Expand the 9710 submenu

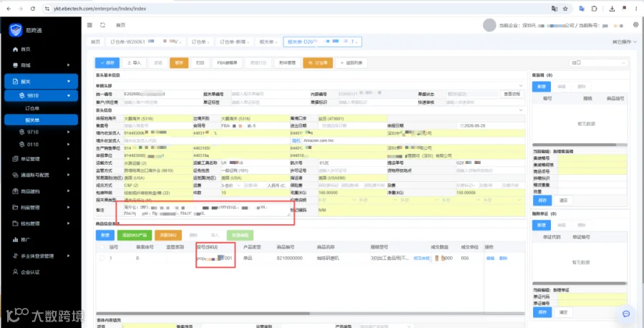click(41, 132)
